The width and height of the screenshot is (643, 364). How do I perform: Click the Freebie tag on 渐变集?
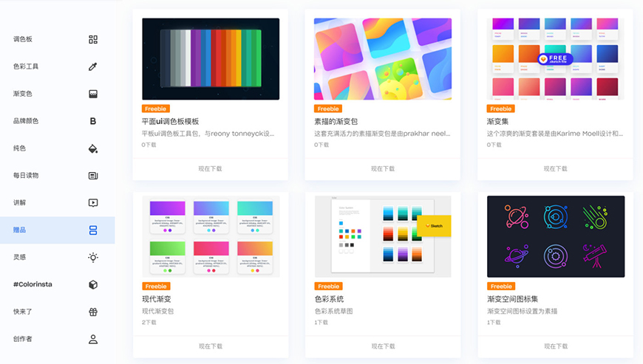pos(501,109)
